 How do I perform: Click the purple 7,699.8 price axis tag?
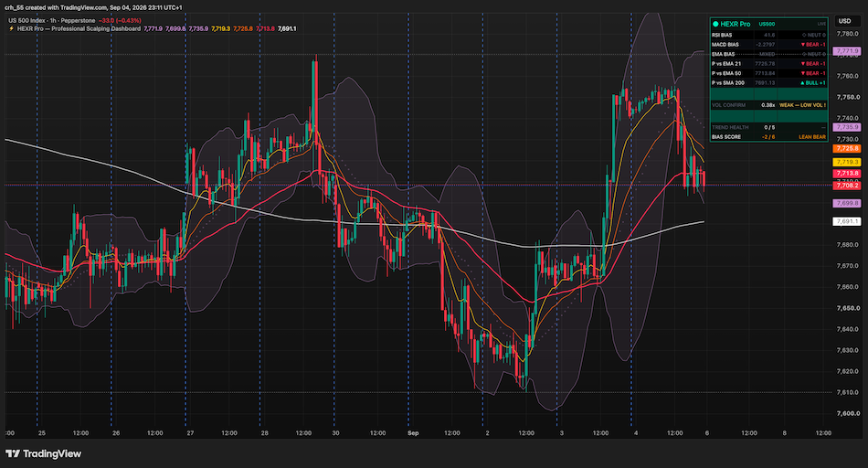click(847, 203)
